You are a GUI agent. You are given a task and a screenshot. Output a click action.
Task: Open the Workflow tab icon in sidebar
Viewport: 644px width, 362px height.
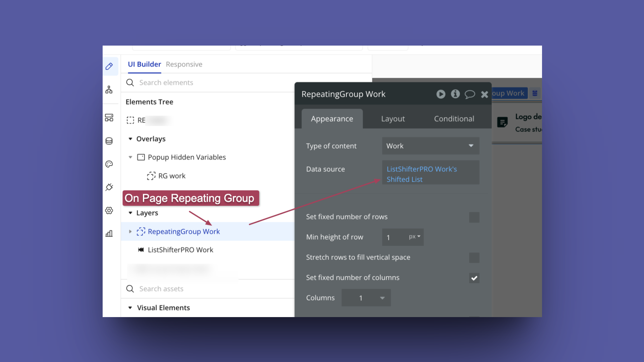[x=109, y=89]
